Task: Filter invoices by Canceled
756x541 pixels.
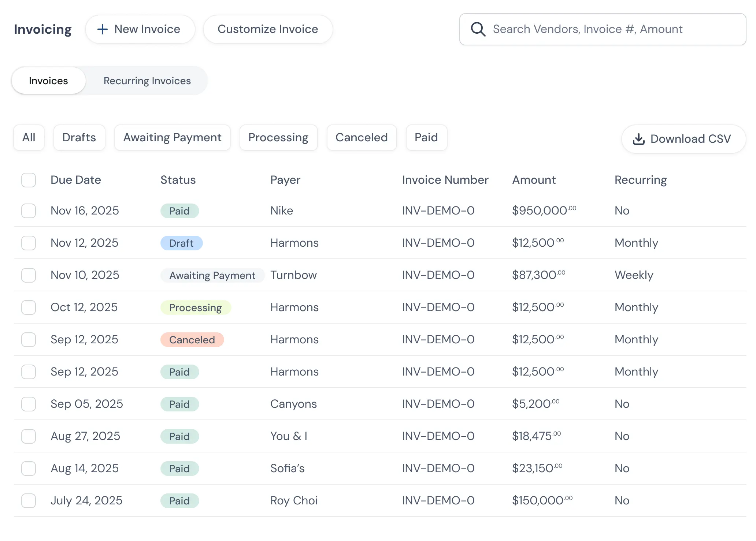Action: click(x=361, y=138)
